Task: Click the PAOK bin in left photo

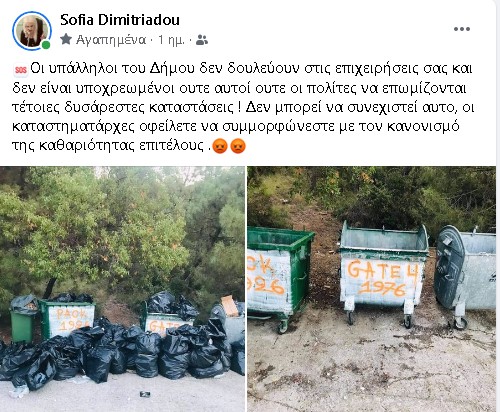Action: click(x=68, y=319)
